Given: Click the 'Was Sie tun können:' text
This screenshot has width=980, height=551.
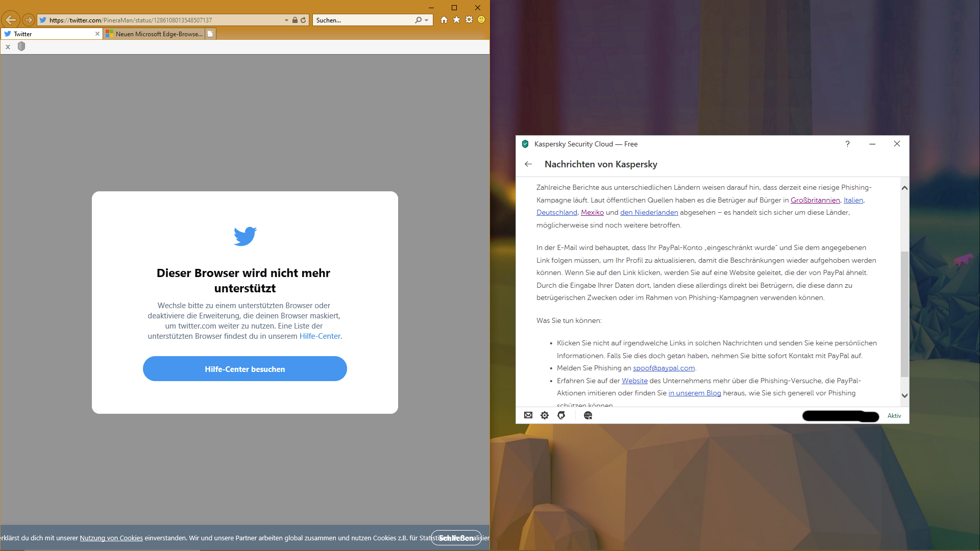Looking at the screenshot, I should [x=569, y=320].
